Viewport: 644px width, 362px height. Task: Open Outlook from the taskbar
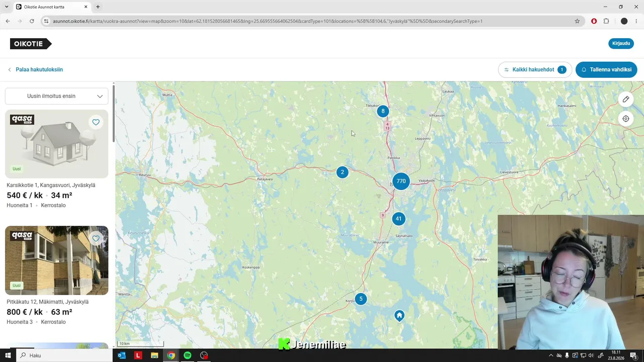(x=122, y=355)
